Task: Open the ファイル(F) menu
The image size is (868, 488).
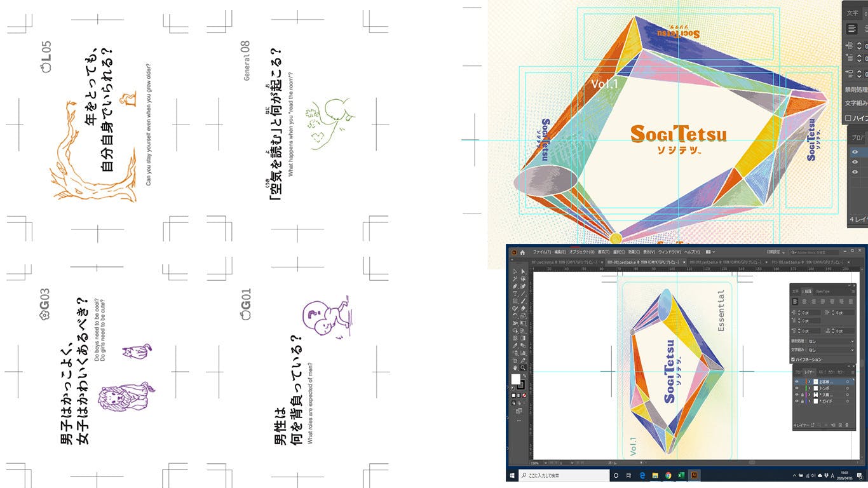Action: 541,252
